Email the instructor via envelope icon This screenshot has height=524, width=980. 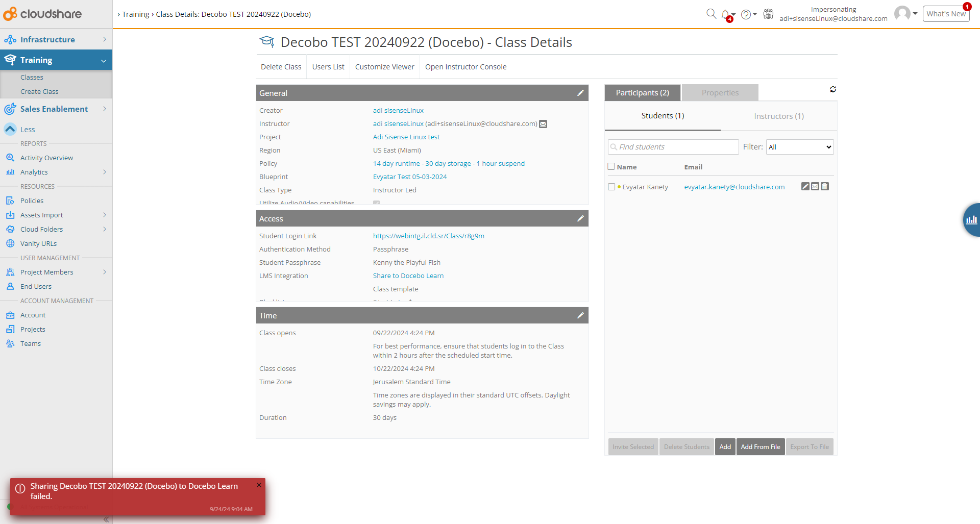pyautogui.click(x=543, y=124)
